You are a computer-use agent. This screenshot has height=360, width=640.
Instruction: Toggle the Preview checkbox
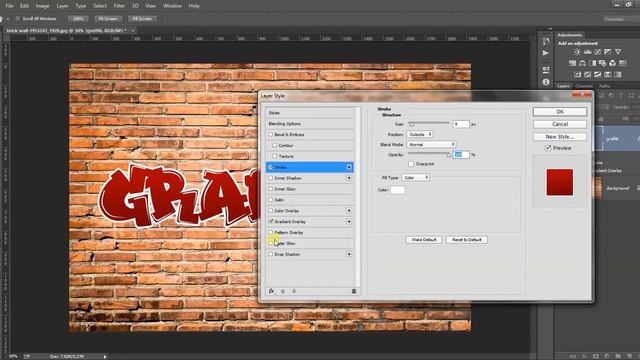(x=548, y=148)
